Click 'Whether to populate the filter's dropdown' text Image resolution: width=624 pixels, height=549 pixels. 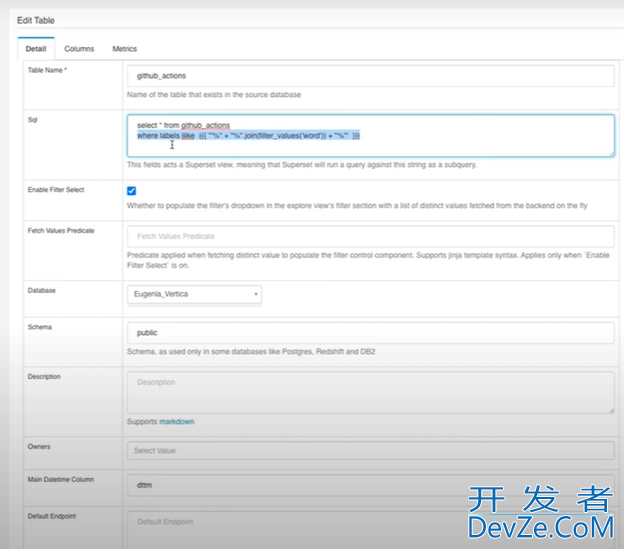pyautogui.click(x=357, y=206)
